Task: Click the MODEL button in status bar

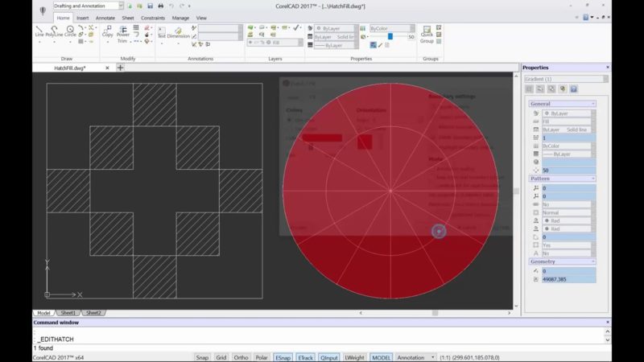Action: (381, 357)
